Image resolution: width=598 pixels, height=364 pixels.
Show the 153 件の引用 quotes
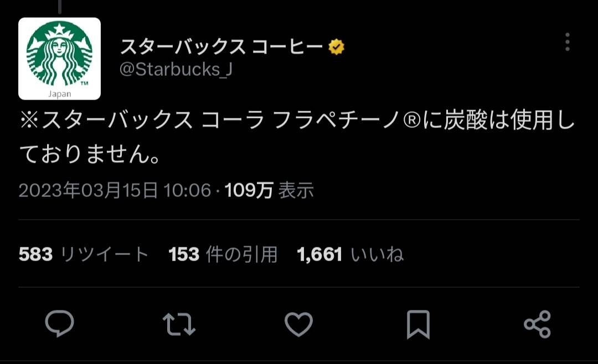coord(223,254)
